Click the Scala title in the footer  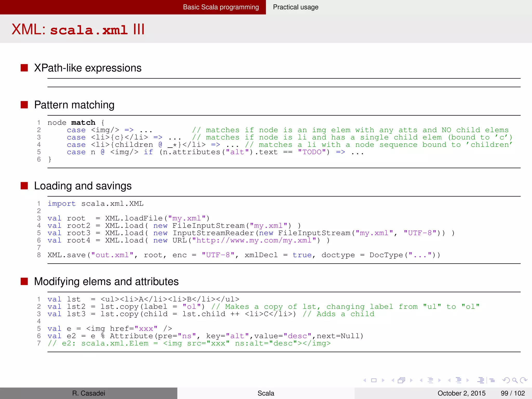click(x=266, y=393)
